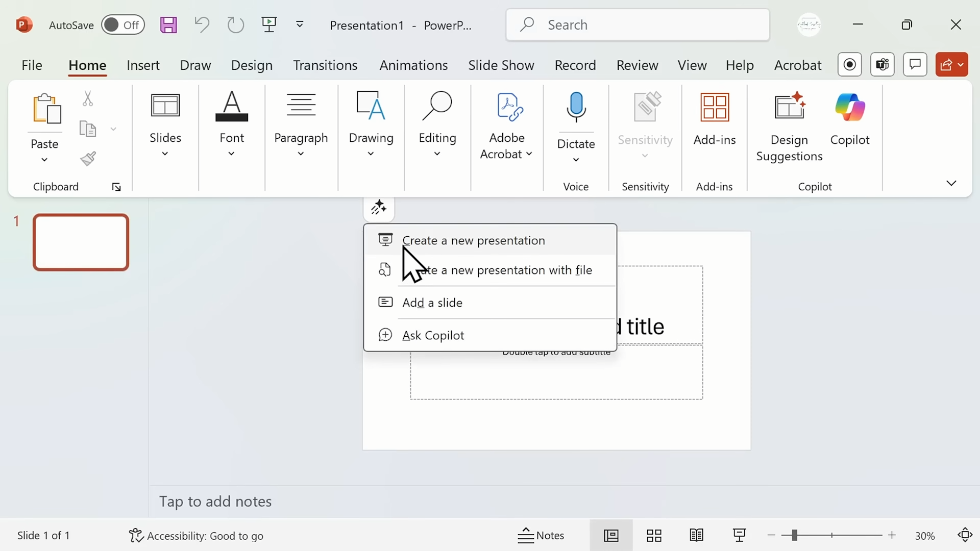
Task: Click the Format Painter brush icon
Action: [x=88, y=159]
